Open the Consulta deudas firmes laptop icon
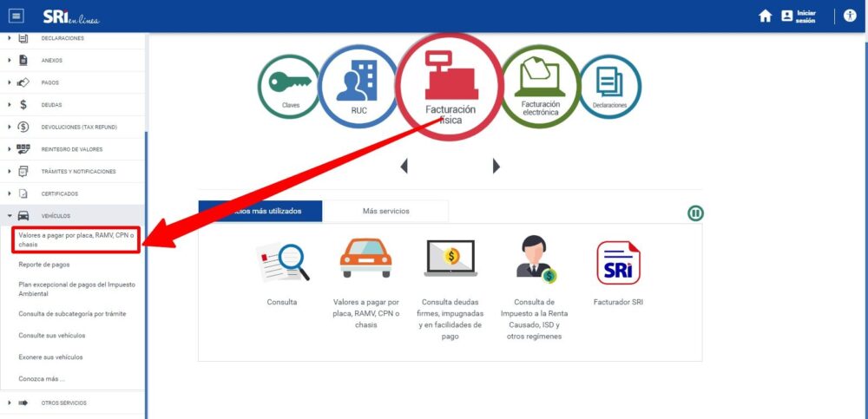This screenshot has height=419, width=868. click(x=450, y=258)
